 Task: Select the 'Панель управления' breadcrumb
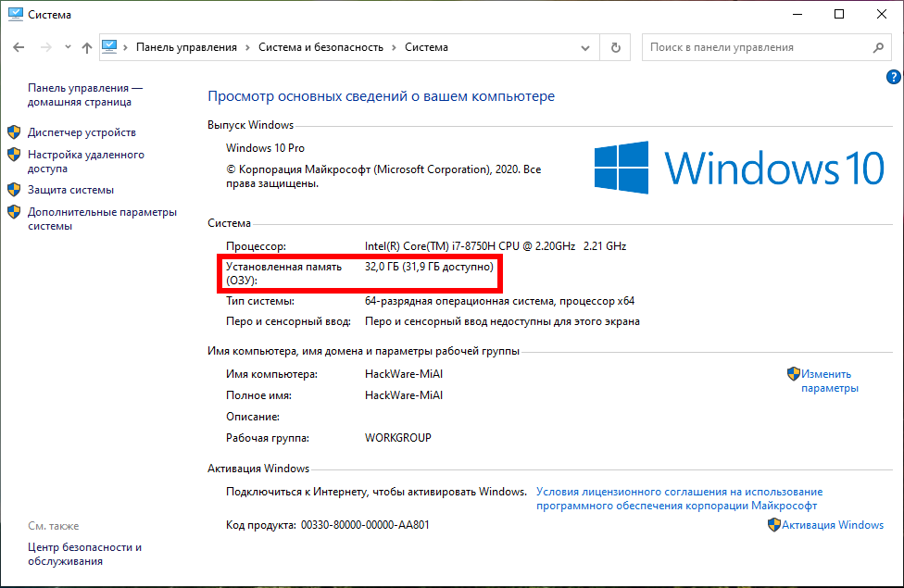[186, 47]
